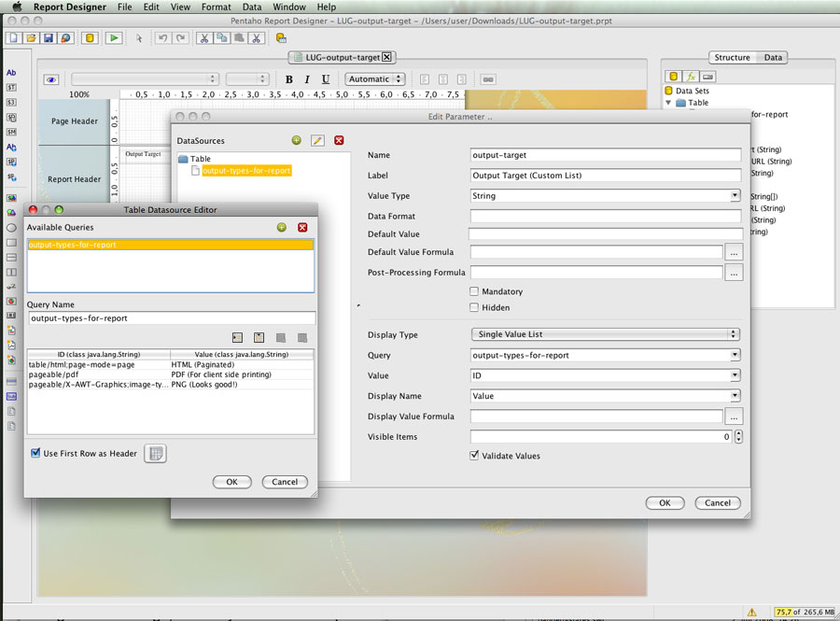This screenshot has width=840, height=621.
Task: Click the green Run report toolbar icon
Action: pos(113,38)
